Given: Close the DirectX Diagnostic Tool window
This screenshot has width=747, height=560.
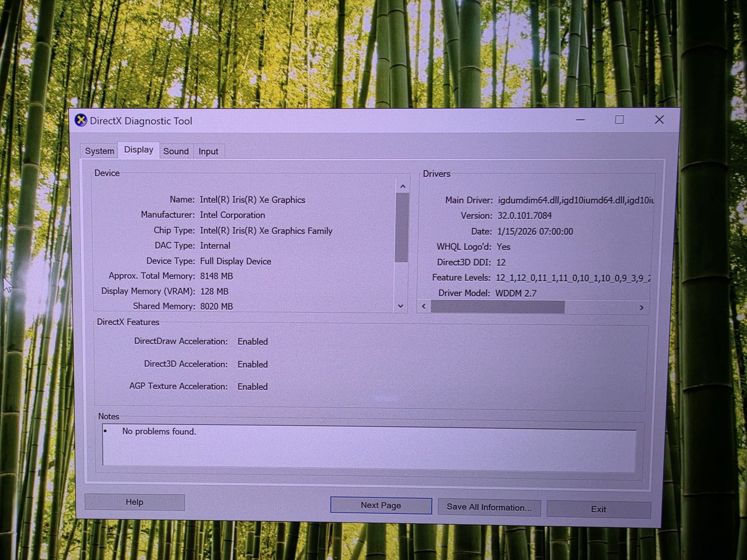Looking at the screenshot, I should tap(659, 120).
